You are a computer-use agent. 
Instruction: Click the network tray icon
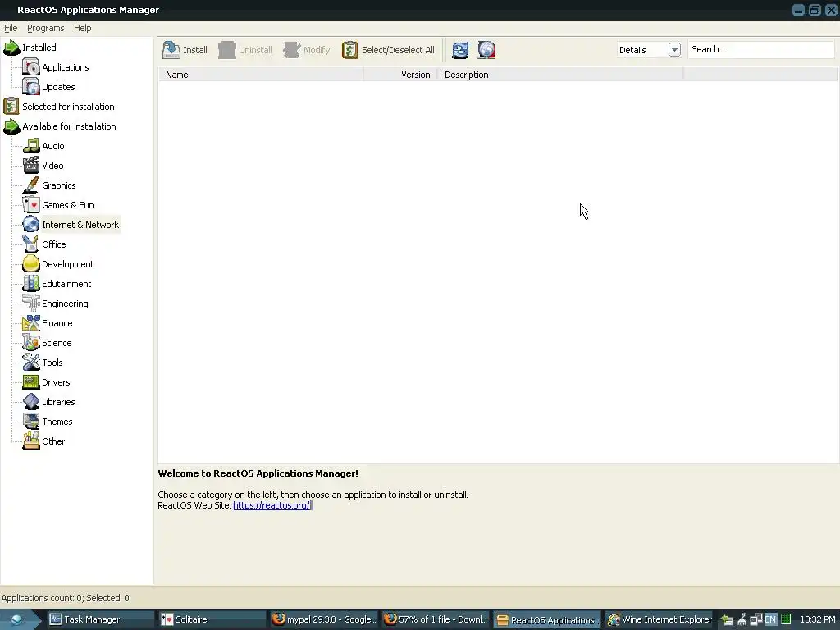click(x=756, y=619)
